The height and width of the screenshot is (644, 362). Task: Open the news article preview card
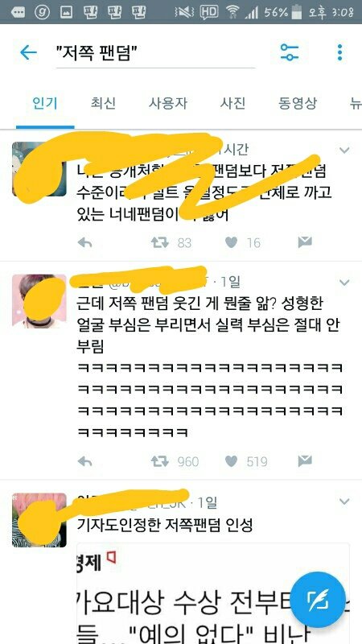coord(213,593)
